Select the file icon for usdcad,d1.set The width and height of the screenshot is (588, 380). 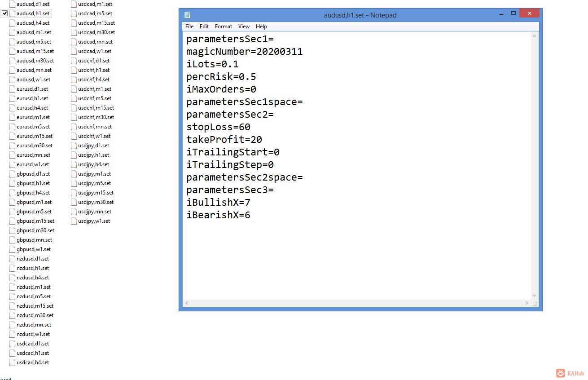click(x=13, y=344)
